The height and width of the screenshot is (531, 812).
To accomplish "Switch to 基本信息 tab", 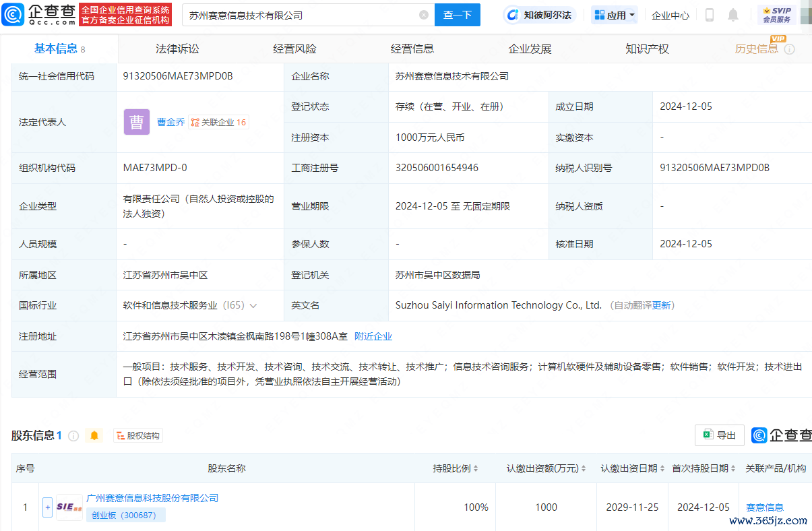I will tap(59, 49).
